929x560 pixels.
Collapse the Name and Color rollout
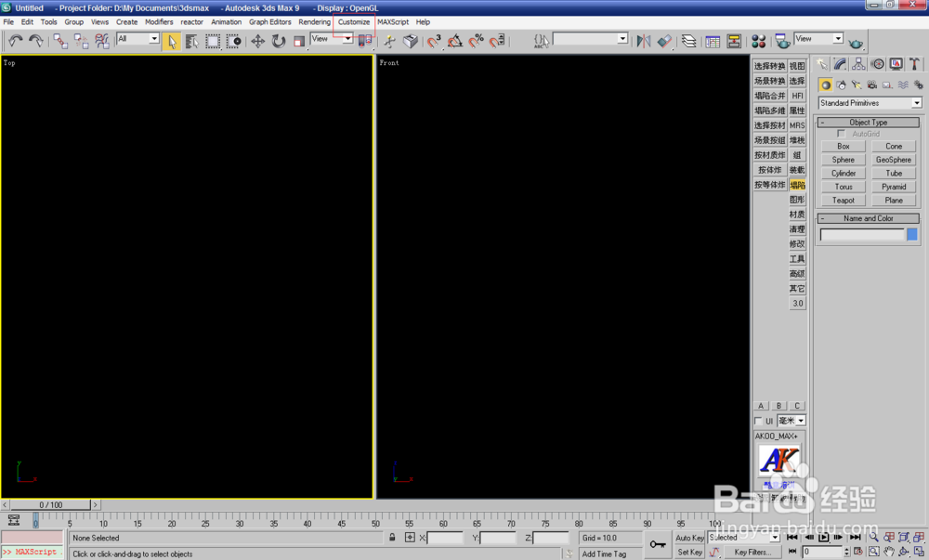pyautogui.click(x=869, y=218)
